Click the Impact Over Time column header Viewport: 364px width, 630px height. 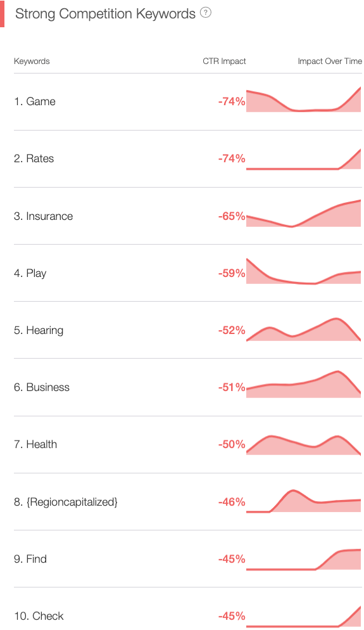[330, 61]
